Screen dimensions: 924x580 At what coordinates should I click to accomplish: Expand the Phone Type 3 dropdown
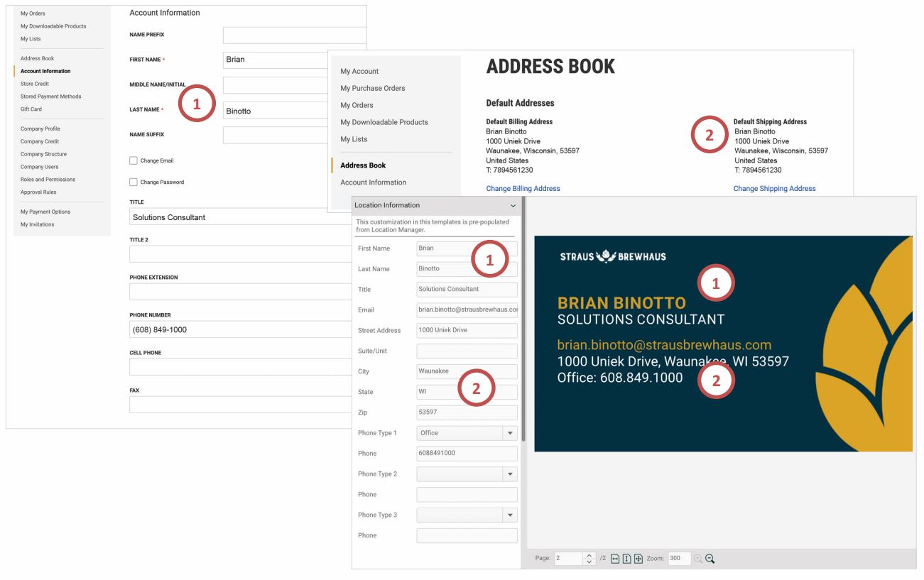coord(509,515)
